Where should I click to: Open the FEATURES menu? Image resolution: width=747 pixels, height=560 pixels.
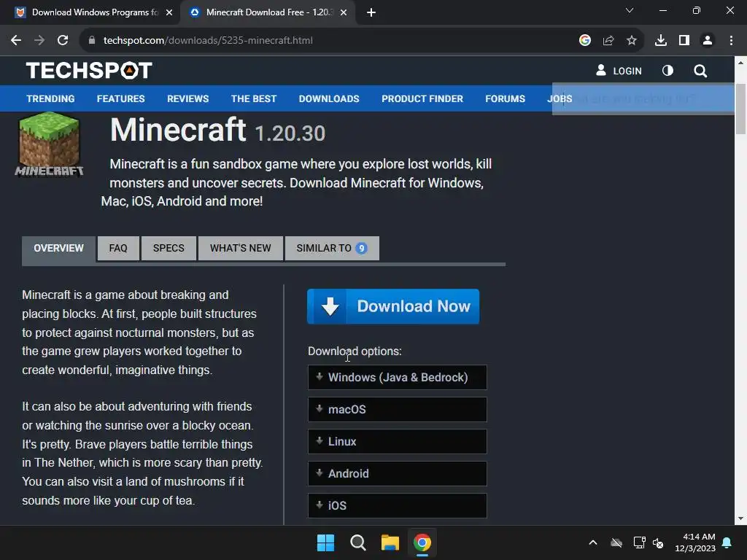coord(120,98)
